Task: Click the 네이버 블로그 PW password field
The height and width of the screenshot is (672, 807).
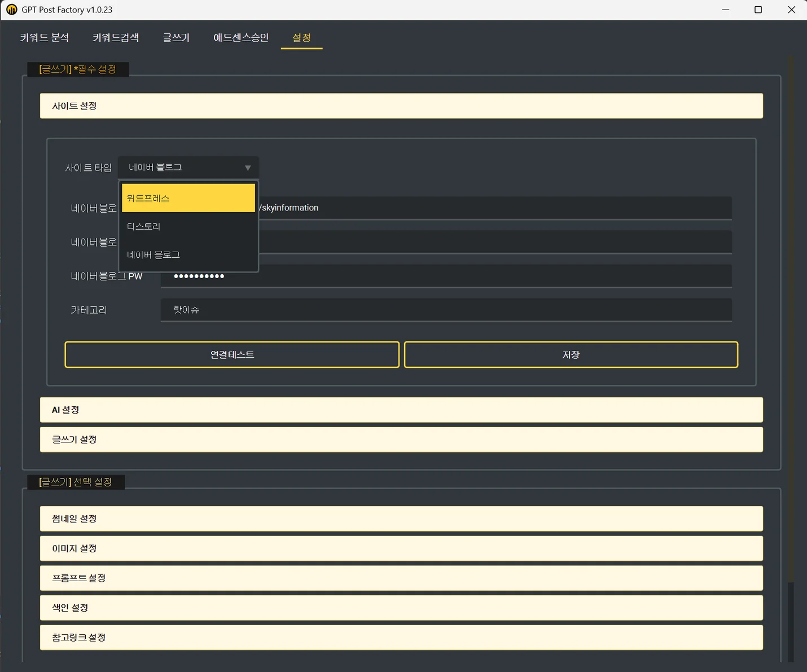Action: click(446, 276)
